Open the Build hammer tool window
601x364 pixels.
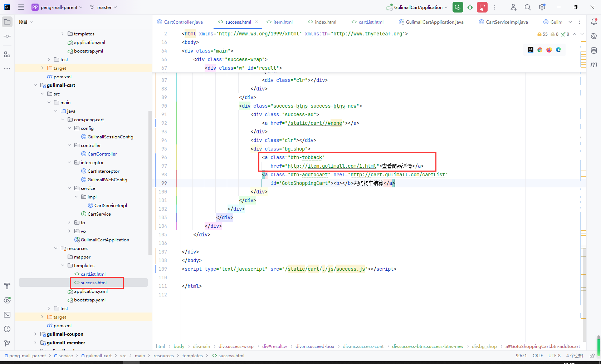(x=7, y=286)
